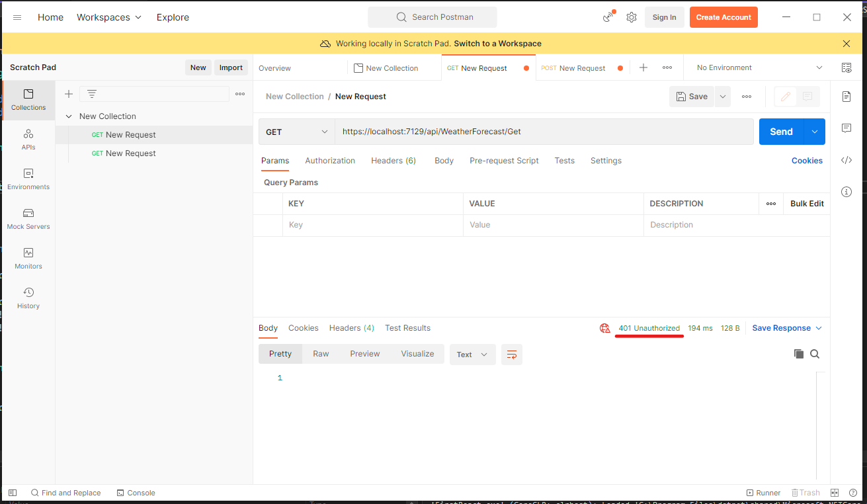Switch to the Pre-request Script tab

coord(504,161)
